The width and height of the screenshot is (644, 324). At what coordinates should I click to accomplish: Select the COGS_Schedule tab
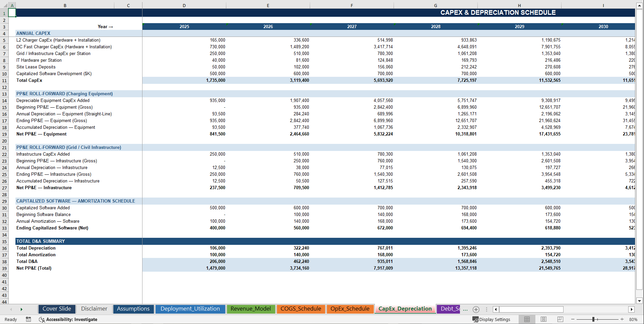point(301,309)
